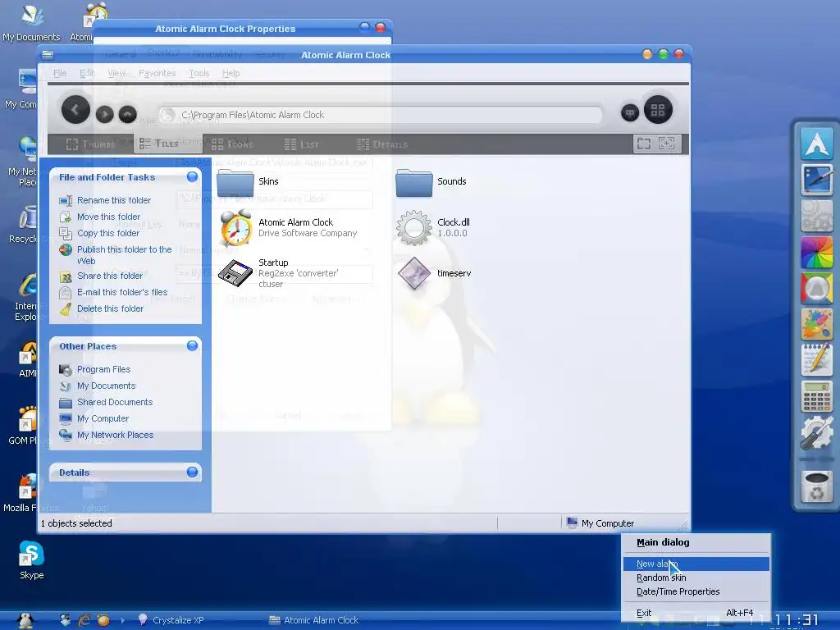840x630 pixels.
Task: Click the address bar path field
Action: click(x=381, y=115)
